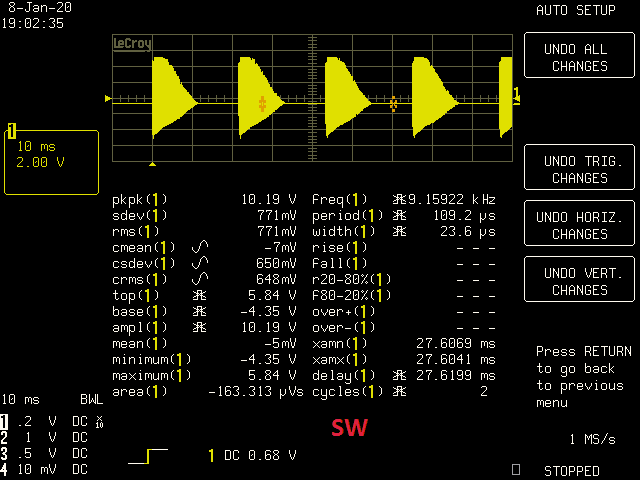
Task: Click the channel 1 marker right of grid
Action: click(x=516, y=96)
